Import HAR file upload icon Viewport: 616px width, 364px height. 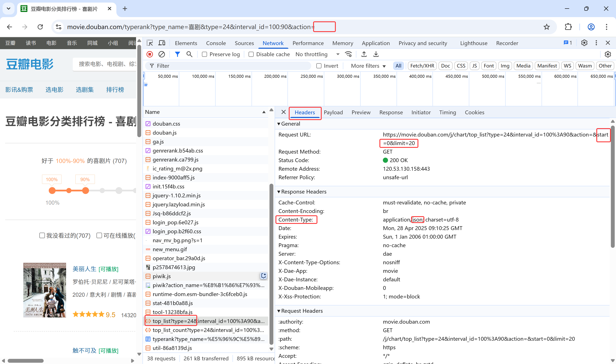click(x=364, y=54)
